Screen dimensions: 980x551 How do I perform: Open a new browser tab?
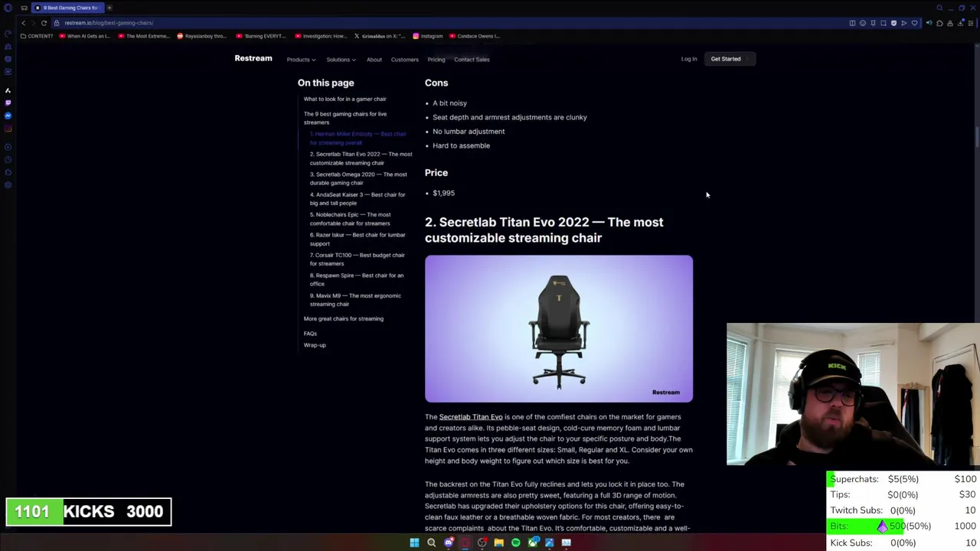(x=109, y=8)
